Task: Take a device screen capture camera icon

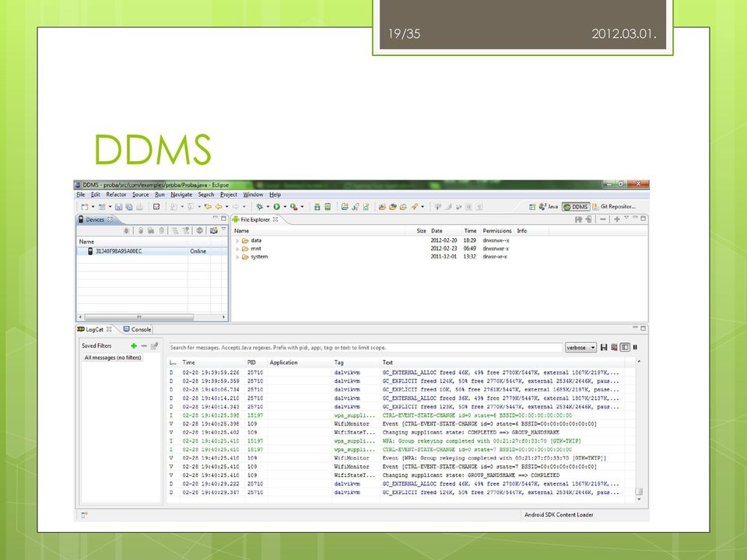Action: point(213,230)
